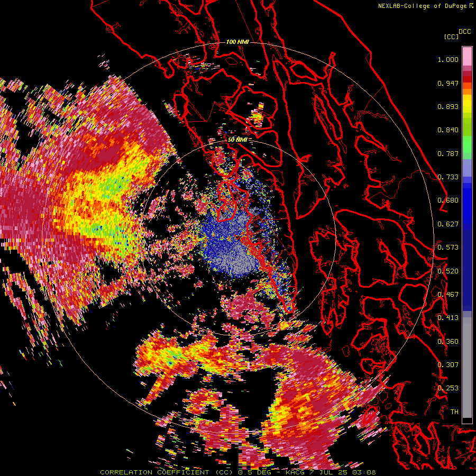Click the 0.467 value on the color scale
The height and width of the screenshot is (476, 476).
click(448, 295)
